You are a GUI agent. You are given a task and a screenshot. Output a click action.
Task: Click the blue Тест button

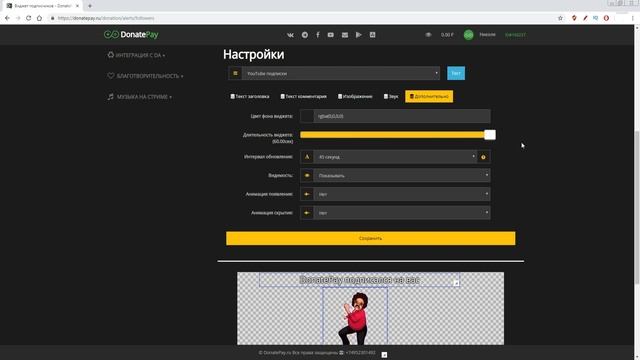pos(456,73)
